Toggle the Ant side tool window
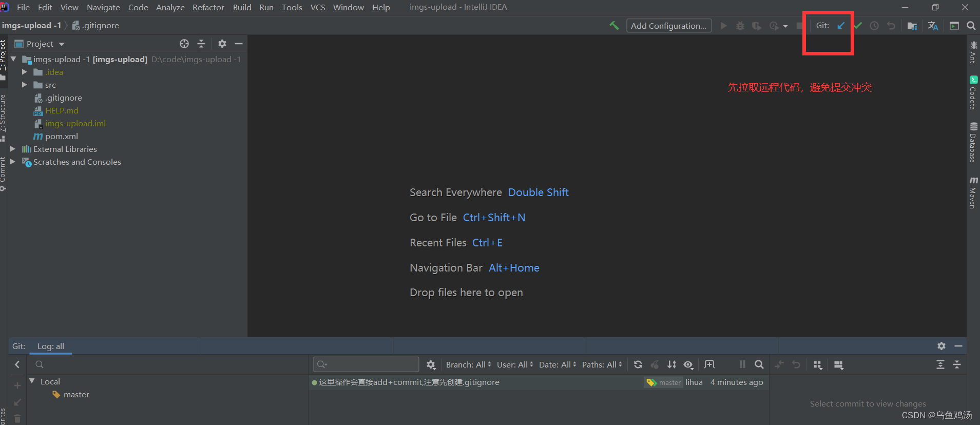 973,52
